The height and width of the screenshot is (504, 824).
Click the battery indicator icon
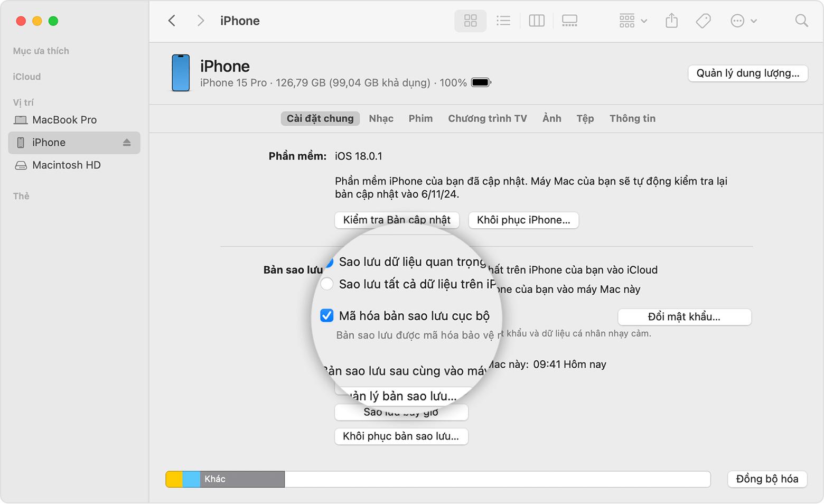pos(481,82)
